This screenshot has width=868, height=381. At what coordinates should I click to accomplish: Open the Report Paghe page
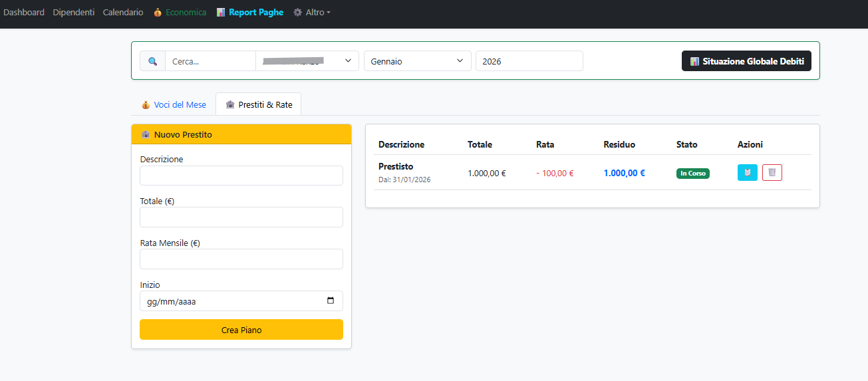click(250, 13)
